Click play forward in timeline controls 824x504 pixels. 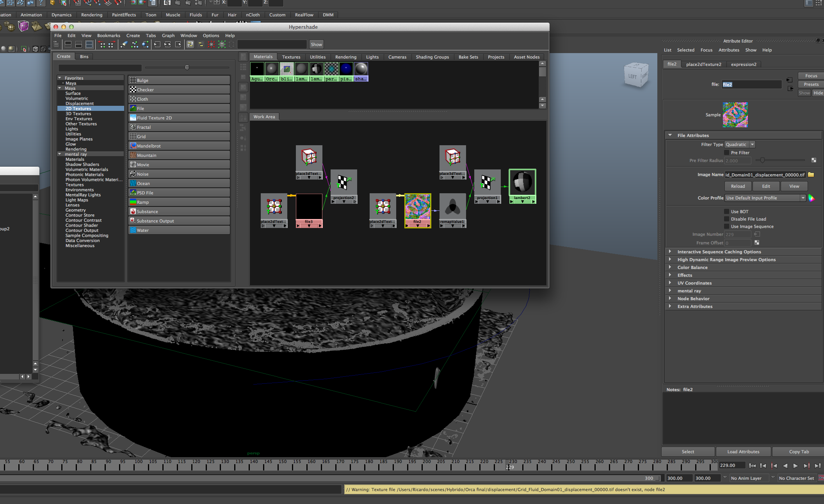(x=795, y=466)
